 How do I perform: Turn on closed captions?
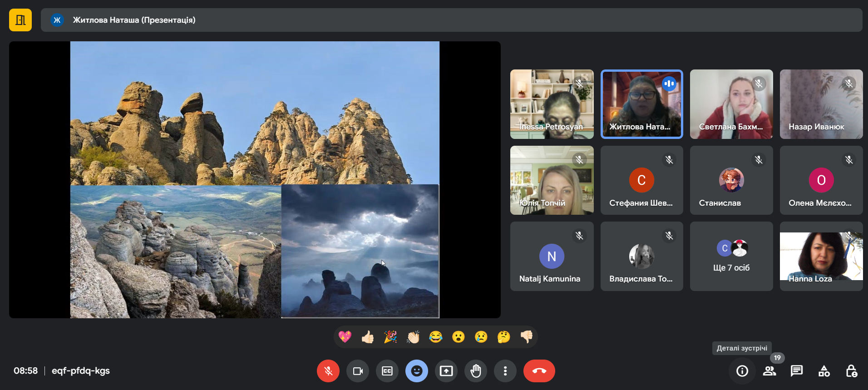[387, 371]
